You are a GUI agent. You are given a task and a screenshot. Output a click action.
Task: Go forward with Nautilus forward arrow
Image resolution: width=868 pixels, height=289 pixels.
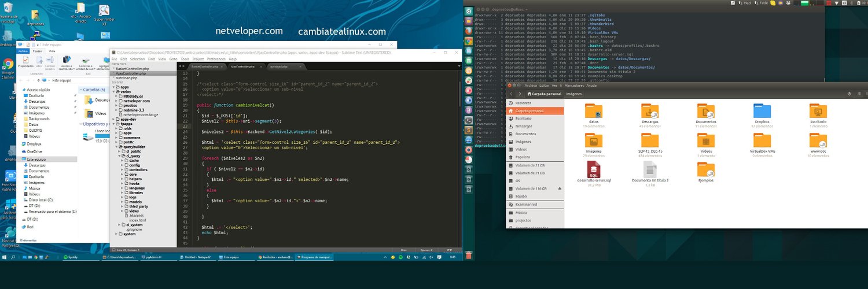(x=520, y=94)
